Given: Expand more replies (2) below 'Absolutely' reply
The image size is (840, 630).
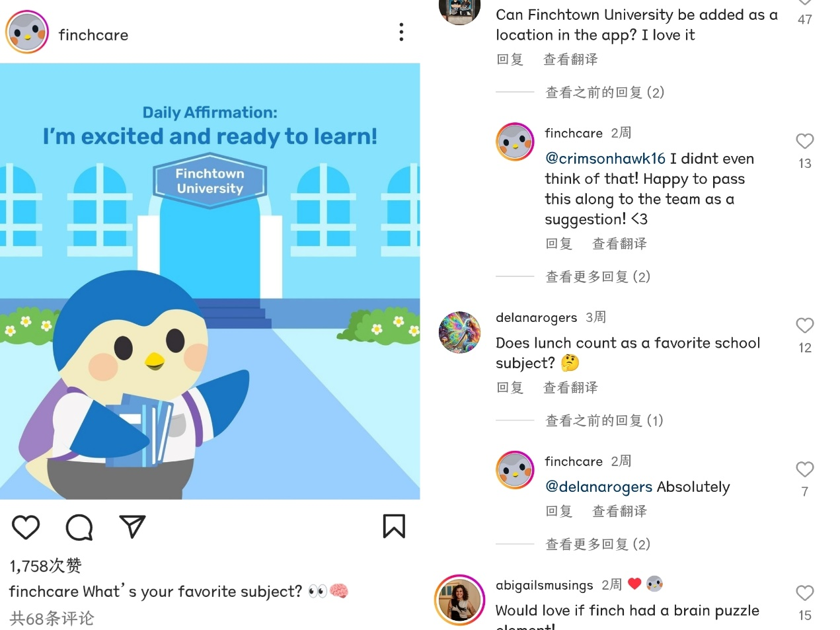Looking at the screenshot, I should click(597, 545).
